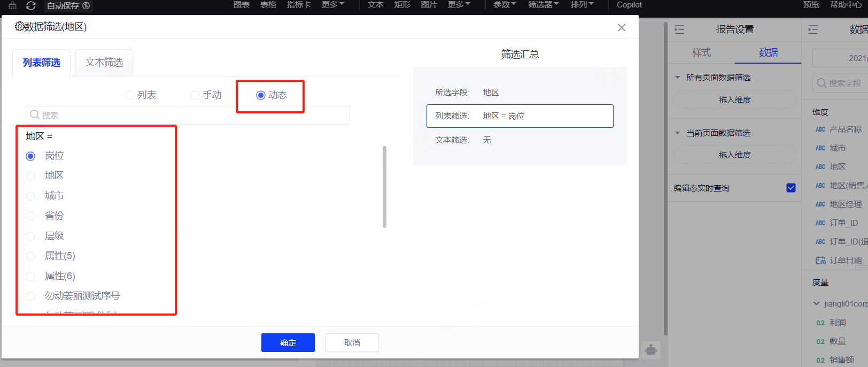Image resolution: width=868 pixels, height=367 pixels.
Task: Uncheck the 编辑态实时查询 checkbox
Action: click(791, 188)
